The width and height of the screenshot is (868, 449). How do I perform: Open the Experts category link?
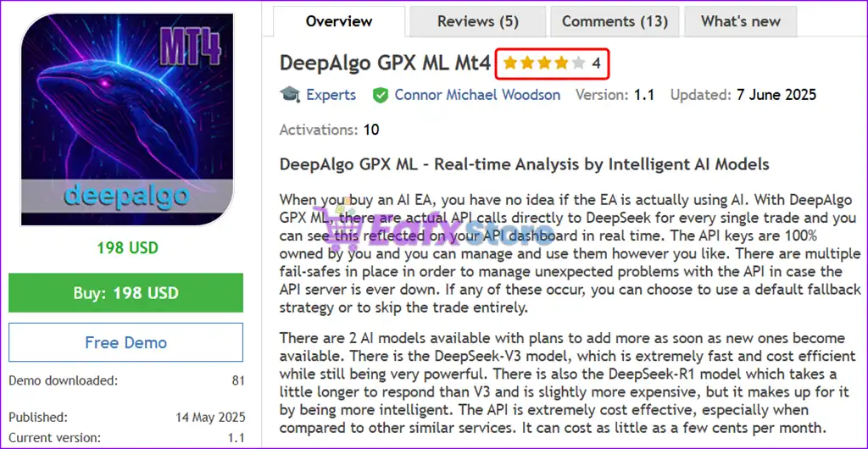coord(331,95)
